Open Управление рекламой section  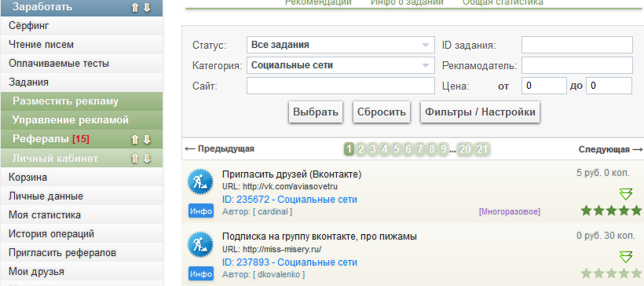[x=82, y=120]
